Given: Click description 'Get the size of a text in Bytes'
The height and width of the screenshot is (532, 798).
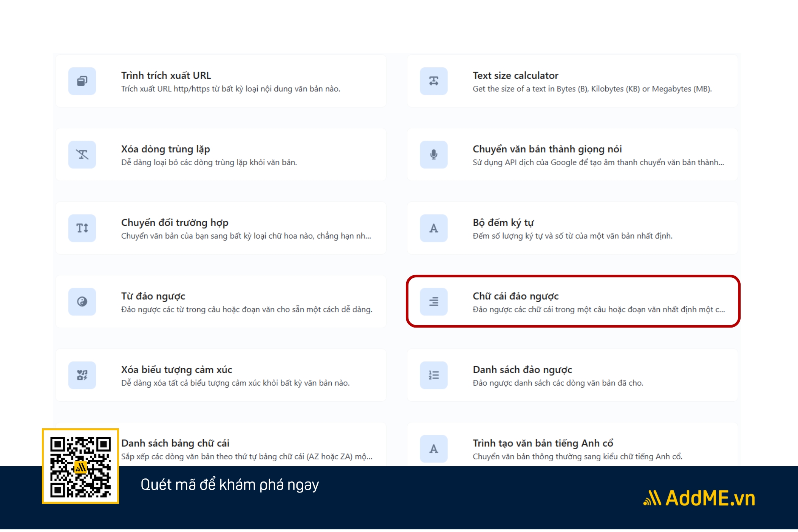Looking at the screenshot, I should (x=592, y=89).
